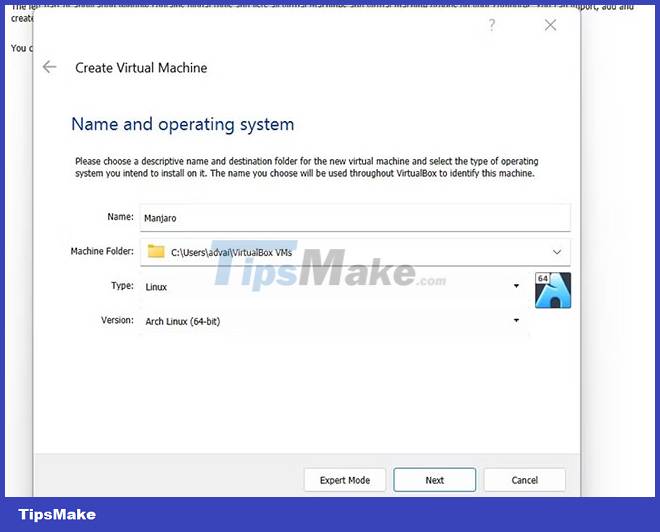The image size is (660, 532).
Task: Close the Create Virtual Machine dialog
Action: click(550, 25)
